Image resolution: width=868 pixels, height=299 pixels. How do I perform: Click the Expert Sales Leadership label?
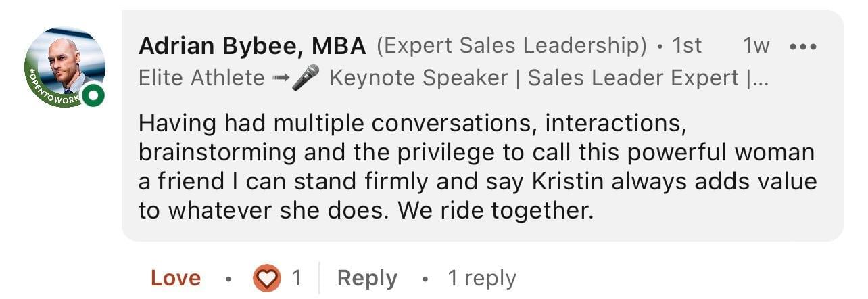[x=512, y=47]
